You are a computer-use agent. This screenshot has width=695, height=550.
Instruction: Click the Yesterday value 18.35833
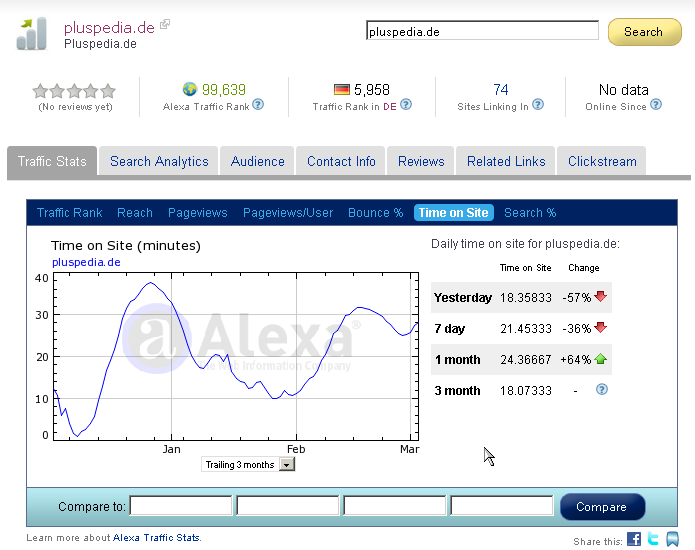526,297
